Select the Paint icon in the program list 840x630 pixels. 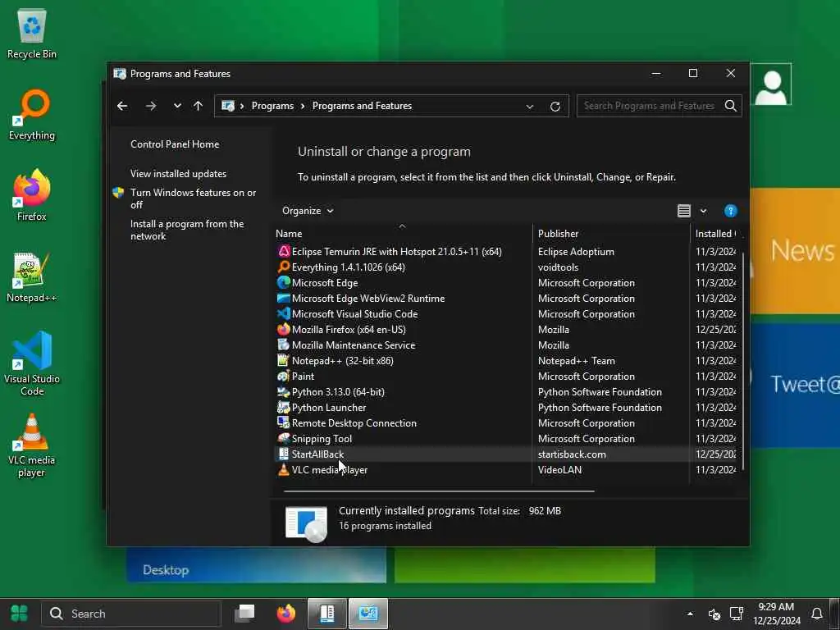283,376
